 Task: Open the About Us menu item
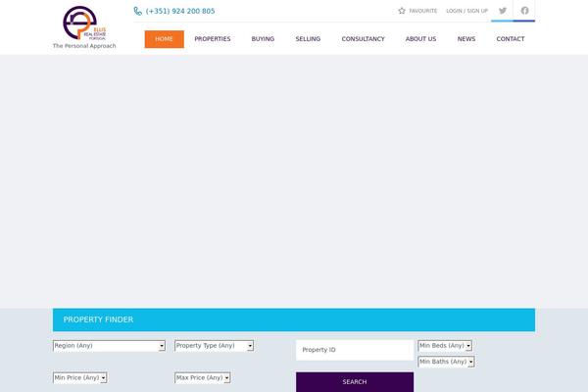(x=420, y=39)
